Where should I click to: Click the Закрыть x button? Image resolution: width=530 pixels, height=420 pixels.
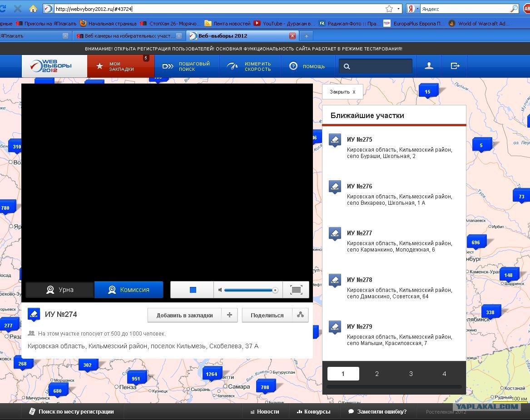point(342,92)
